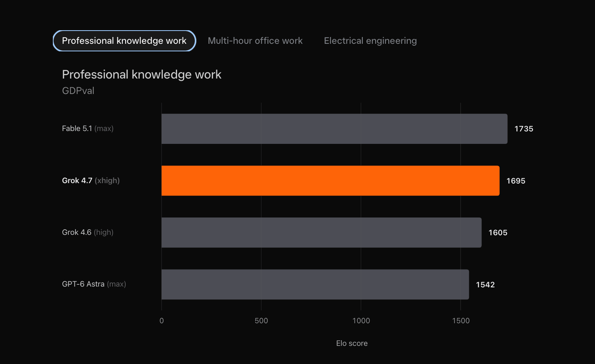Image resolution: width=595 pixels, height=364 pixels.
Task: Click the Grok 4.7 (xhigh) label
Action: [x=91, y=180]
